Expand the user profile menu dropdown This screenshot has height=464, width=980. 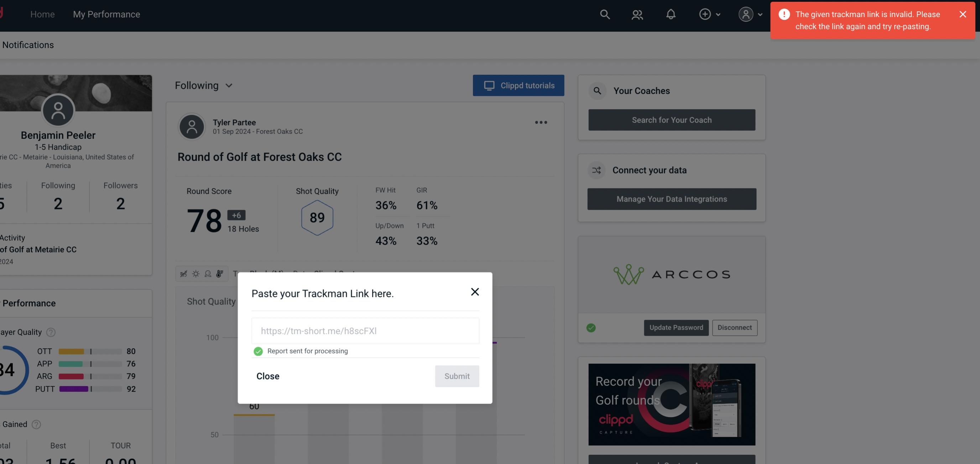point(750,14)
